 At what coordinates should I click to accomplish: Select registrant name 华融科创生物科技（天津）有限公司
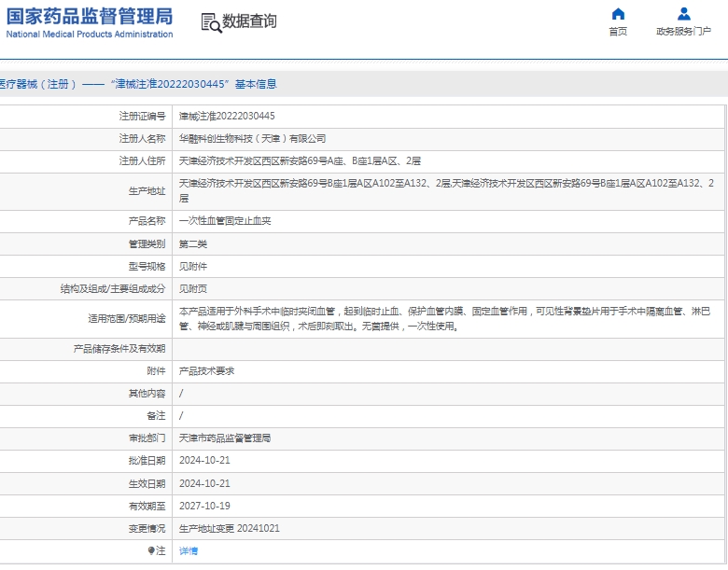pyautogui.click(x=253, y=139)
